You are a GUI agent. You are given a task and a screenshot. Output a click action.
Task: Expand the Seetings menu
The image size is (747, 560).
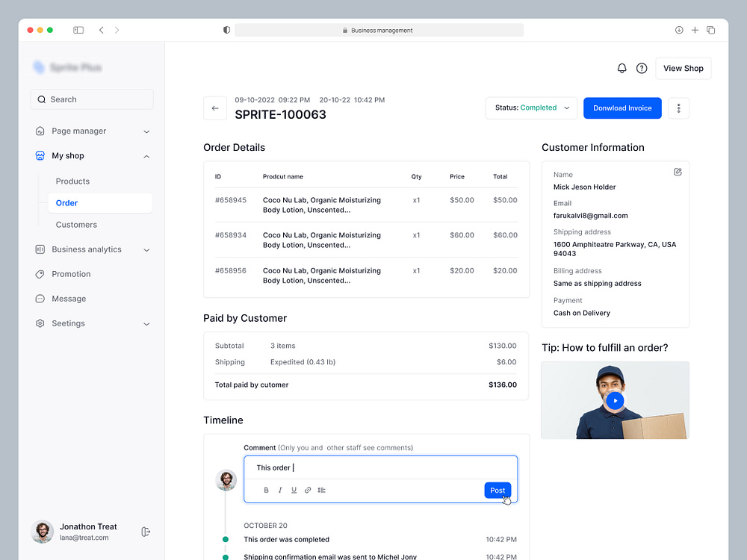click(93, 323)
